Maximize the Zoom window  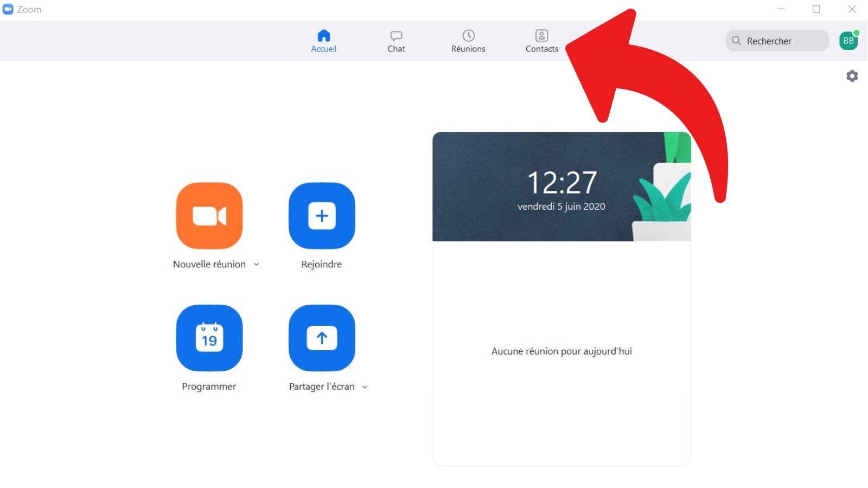[x=816, y=9]
